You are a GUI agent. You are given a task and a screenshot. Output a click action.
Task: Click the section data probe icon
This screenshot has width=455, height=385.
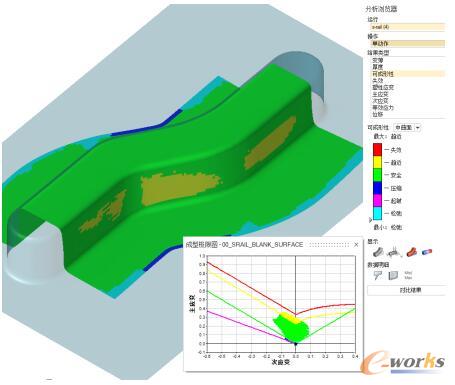[x=393, y=275]
